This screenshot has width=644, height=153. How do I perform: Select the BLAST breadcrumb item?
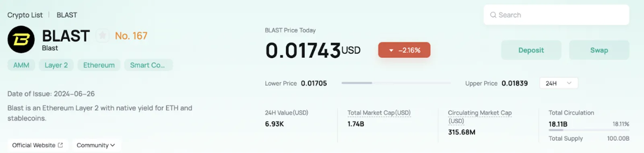point(67,15)
